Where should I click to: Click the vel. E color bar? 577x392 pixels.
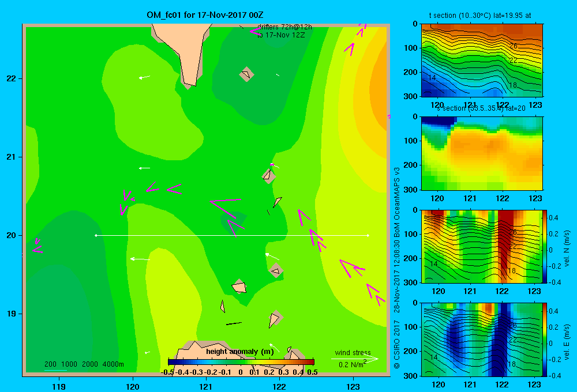(545, 340)
